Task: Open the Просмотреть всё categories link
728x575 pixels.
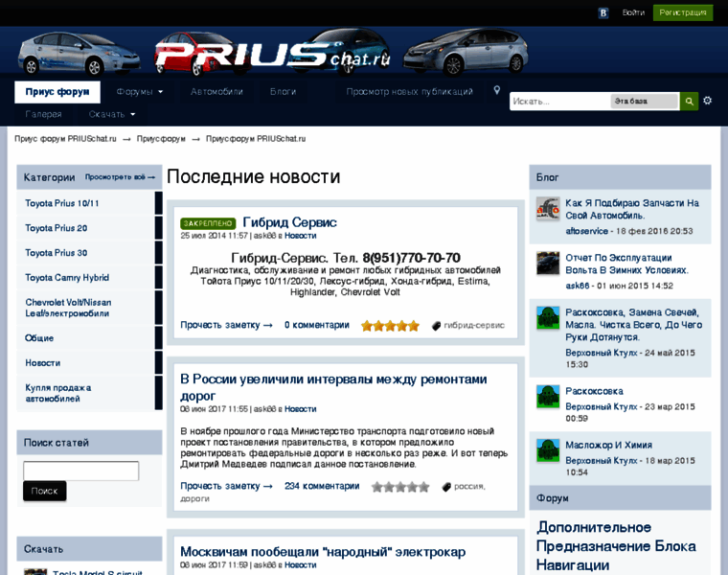Action: tap(120, 177)
